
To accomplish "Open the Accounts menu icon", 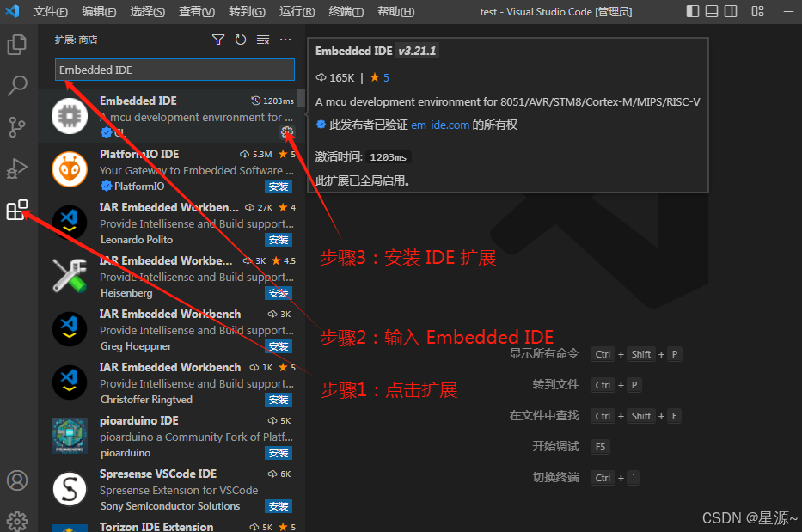I will (17, 480).
